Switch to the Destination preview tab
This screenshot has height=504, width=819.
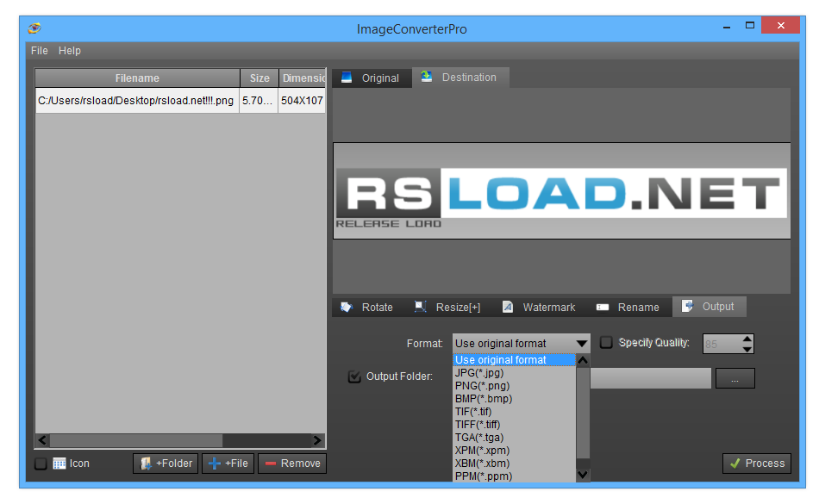(460, 78)
